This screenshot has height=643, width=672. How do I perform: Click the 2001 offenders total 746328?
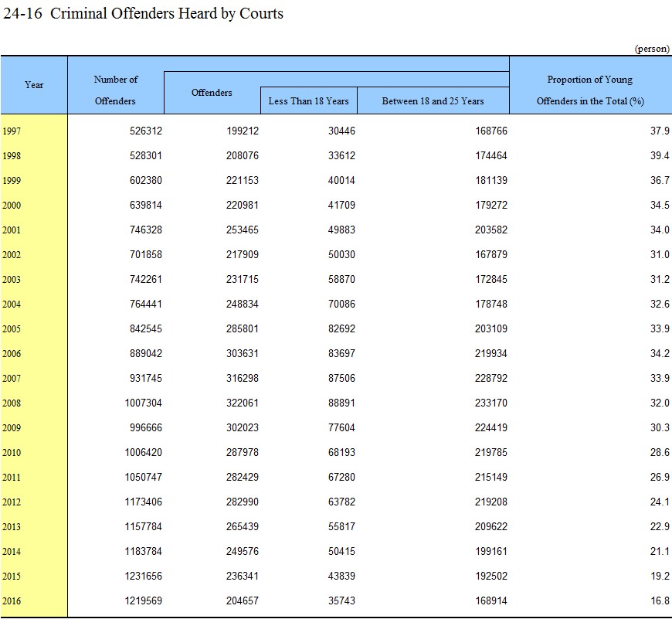[x=145, y=230]
